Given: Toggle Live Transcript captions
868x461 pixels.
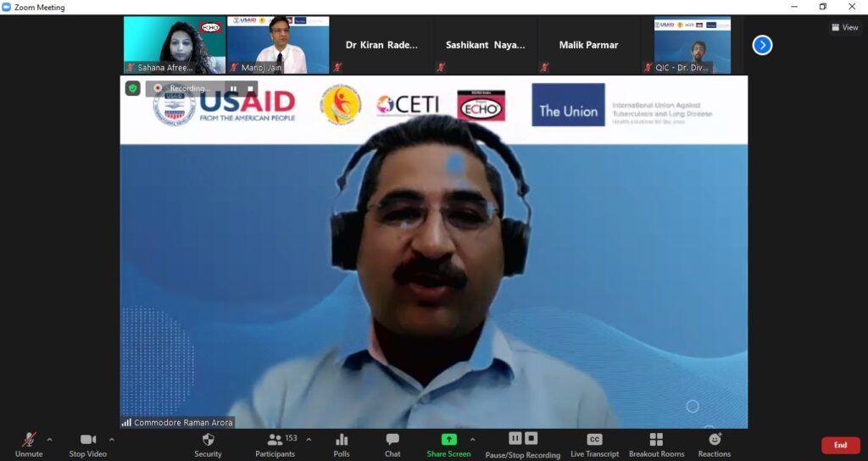Looking at the screenshot, I should coord(594,444).
